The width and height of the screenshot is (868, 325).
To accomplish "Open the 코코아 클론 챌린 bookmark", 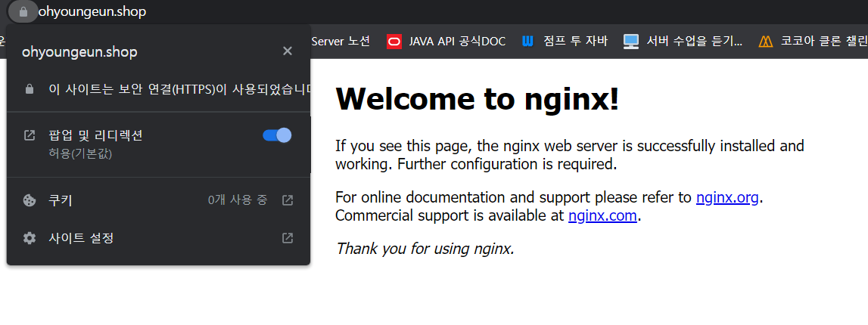I will tap(814, 41).
